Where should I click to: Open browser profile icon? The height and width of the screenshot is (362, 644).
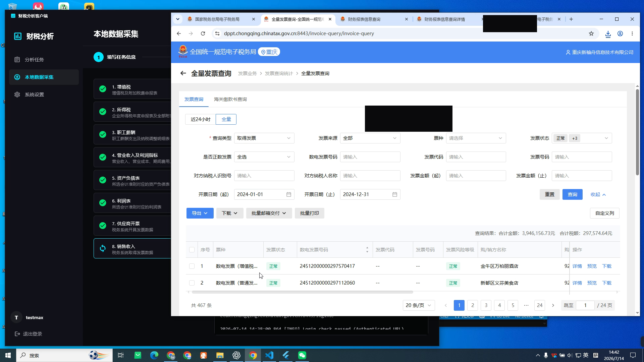620,34
